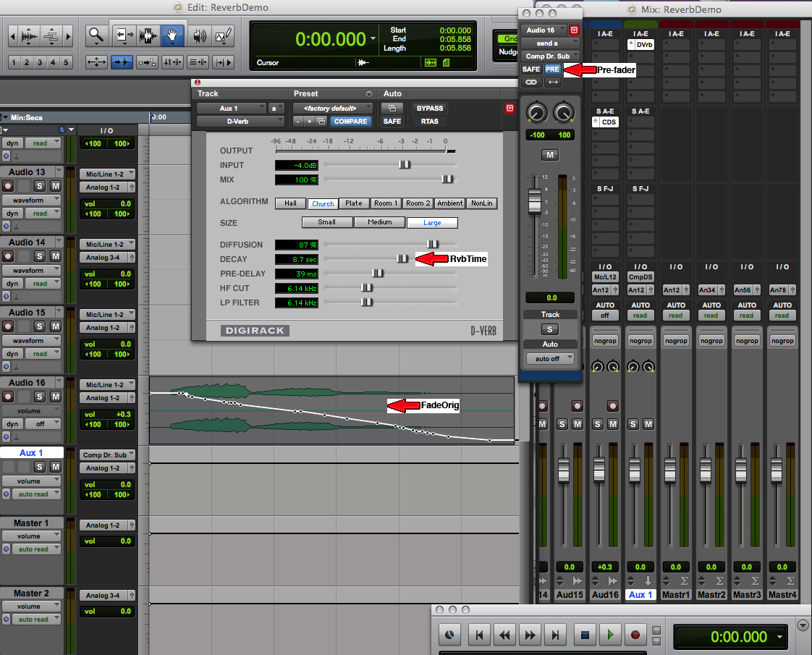Screen dimensions: 812x655
Task: Select the Trim tool in toolbar
Action: [124, 35]
